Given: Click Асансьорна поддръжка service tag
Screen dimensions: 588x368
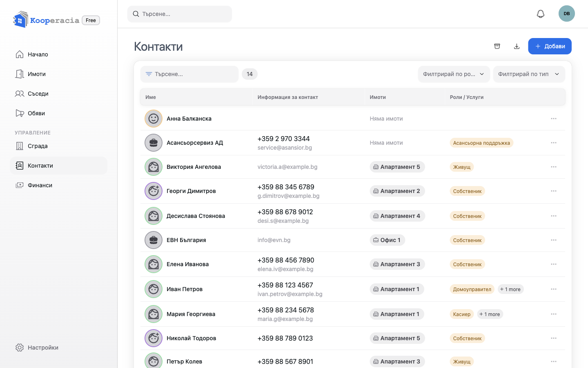Looking at the screenshot, I should tap(481, 143).
